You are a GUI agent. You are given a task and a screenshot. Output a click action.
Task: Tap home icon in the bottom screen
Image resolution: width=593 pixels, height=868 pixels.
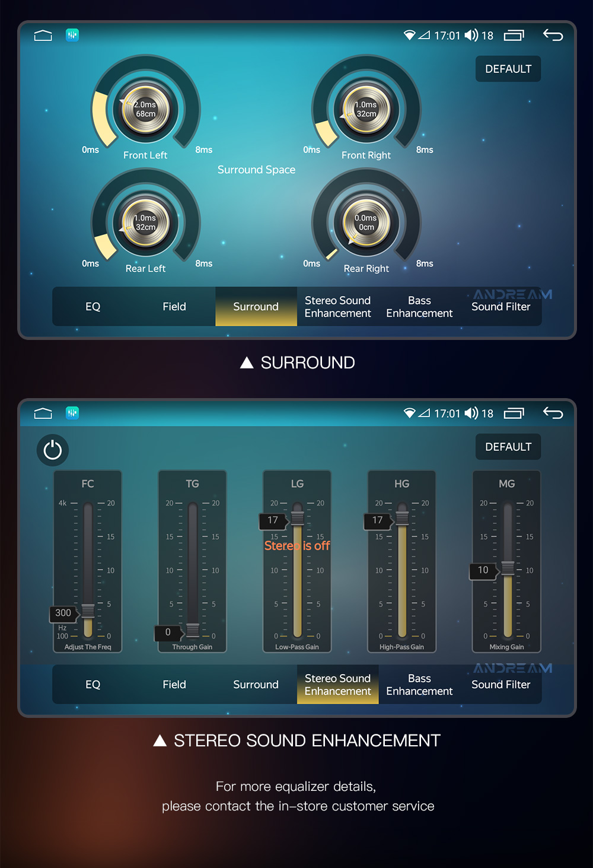[x=43, y=414]
